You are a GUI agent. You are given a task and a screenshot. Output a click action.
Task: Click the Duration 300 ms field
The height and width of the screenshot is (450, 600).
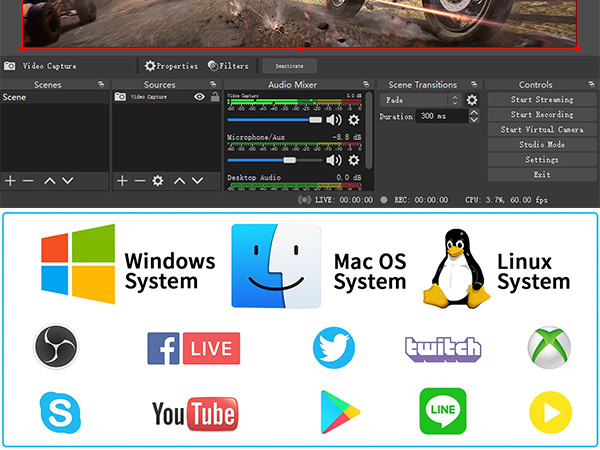coord(442,116)
